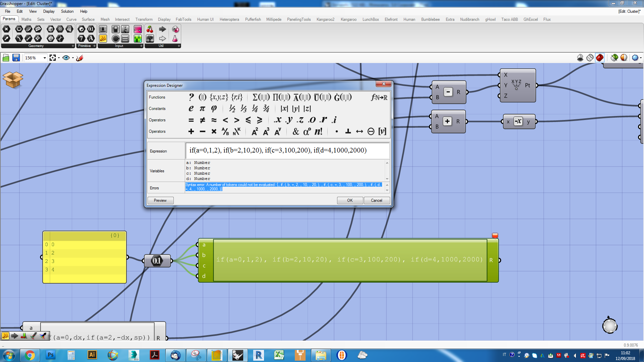644x362 pixels.
Task: Insert the pi constant in Expression Designer
Action: [202, 108]
